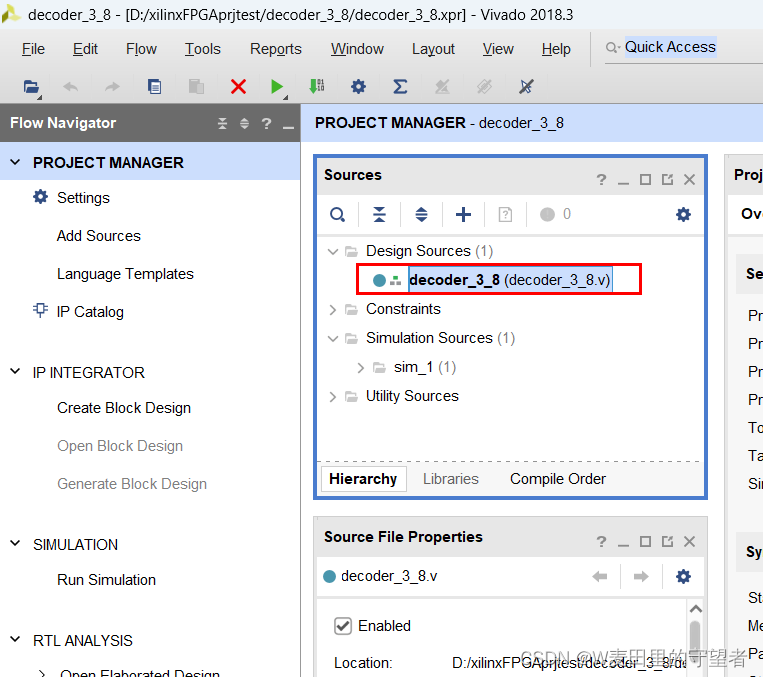This screenshot has width=763, height=677.
Task: Click the grayed checkmark icon after Sigma
Action: [442, 87]
